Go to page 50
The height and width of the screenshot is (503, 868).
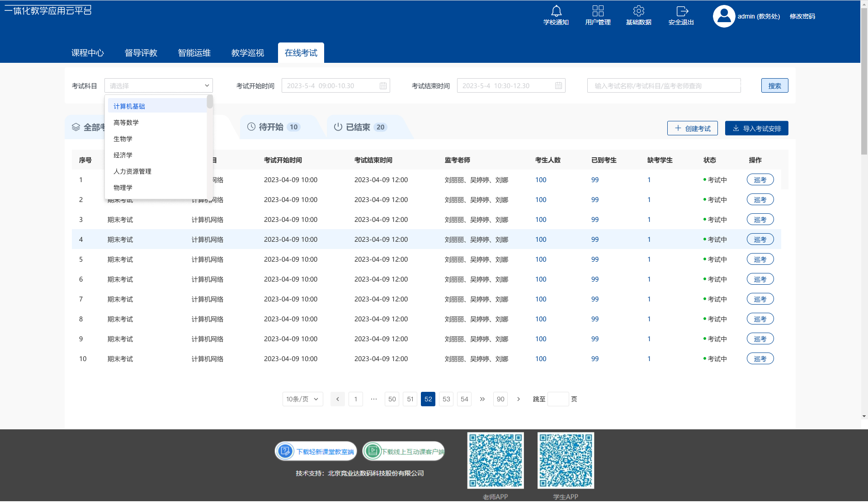[x=392, y=399]
